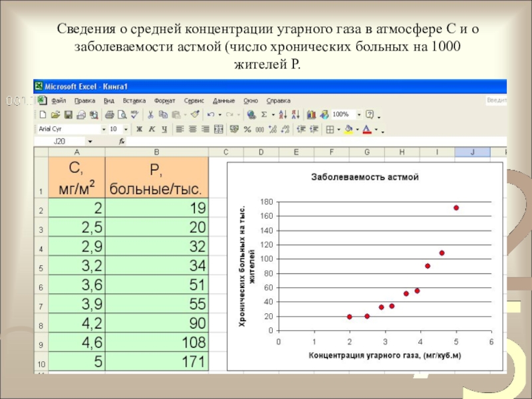Click the Paste clipboard icon
Viewport: 532px width, 399px height.
pos(176,114)
